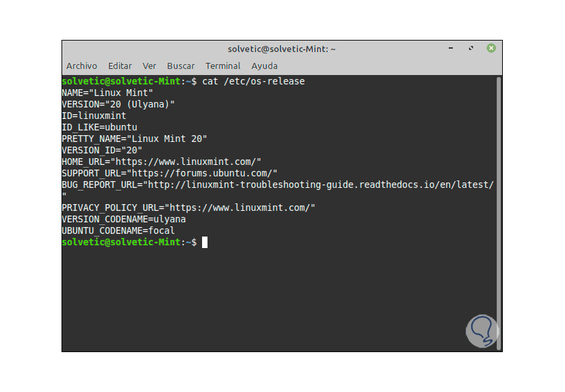Open the Buscar menu
Image resolution: width=565 pixels, height=392 pixels.
point(180,66)
